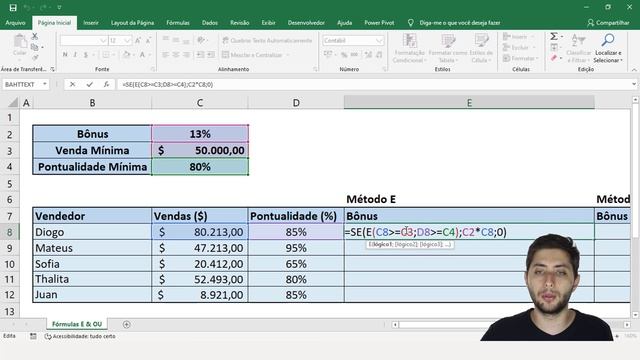The width and height of the screenshot is (640, 360).
Task: Switch to the Power Pivot tab
Action: click(x=379, y=23)
